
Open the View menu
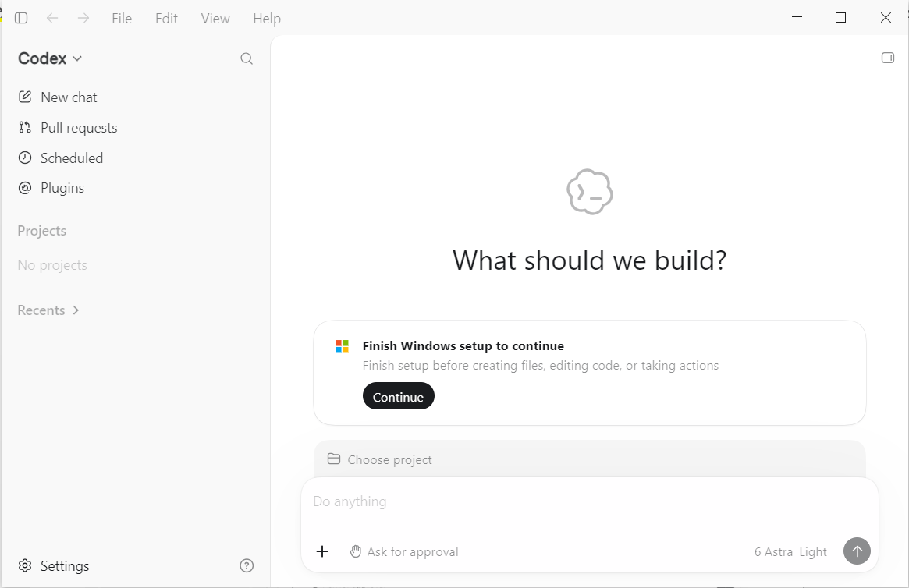(x=215, y=19)
